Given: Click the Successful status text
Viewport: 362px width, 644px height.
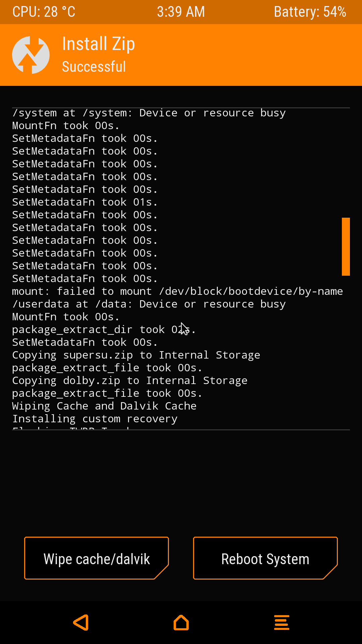Looking at the screenshot, I should [x=94, y=67].
